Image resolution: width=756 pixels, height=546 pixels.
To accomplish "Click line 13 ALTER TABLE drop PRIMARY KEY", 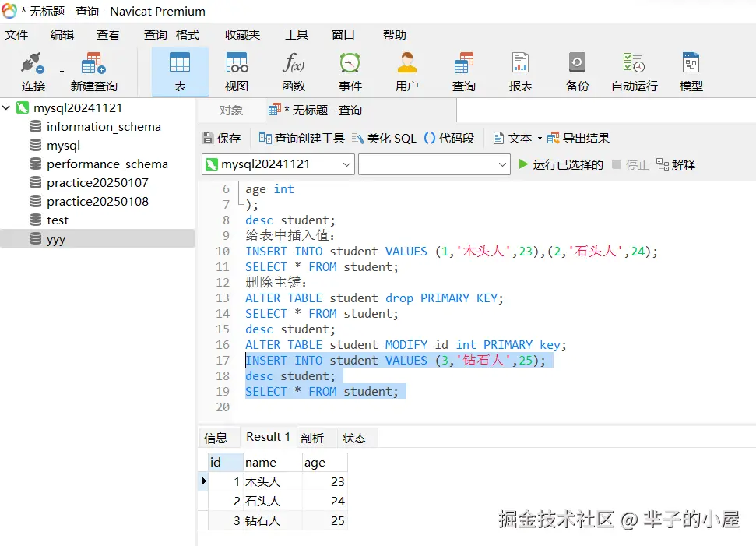I will point(374,298).
